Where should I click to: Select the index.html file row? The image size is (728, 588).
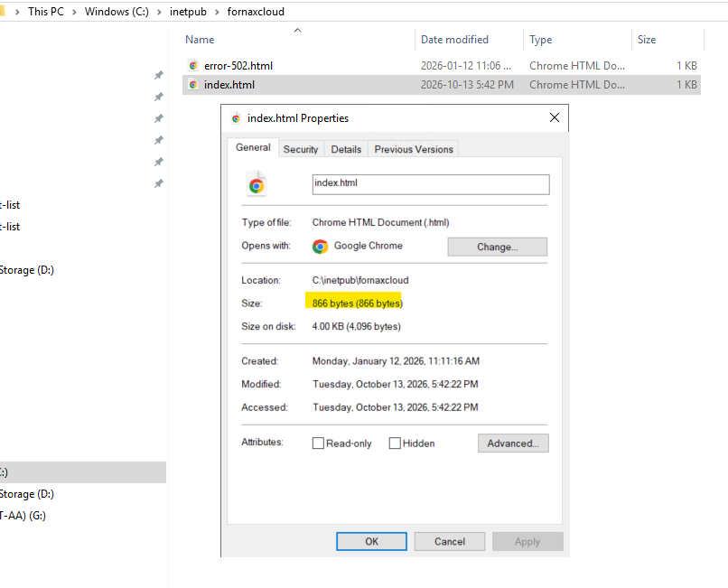point(442,85)
